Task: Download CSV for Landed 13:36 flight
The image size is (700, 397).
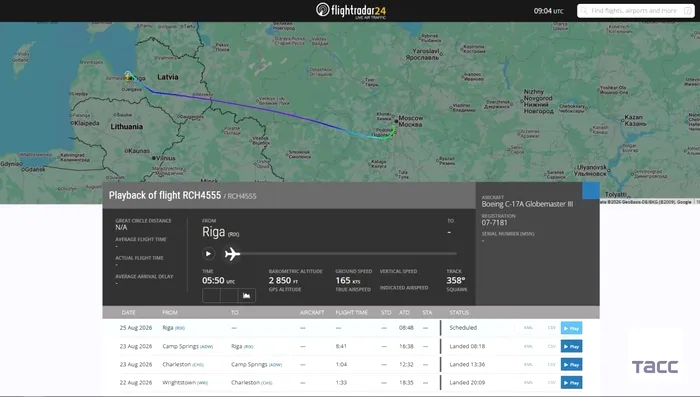Action: [552, 365]
